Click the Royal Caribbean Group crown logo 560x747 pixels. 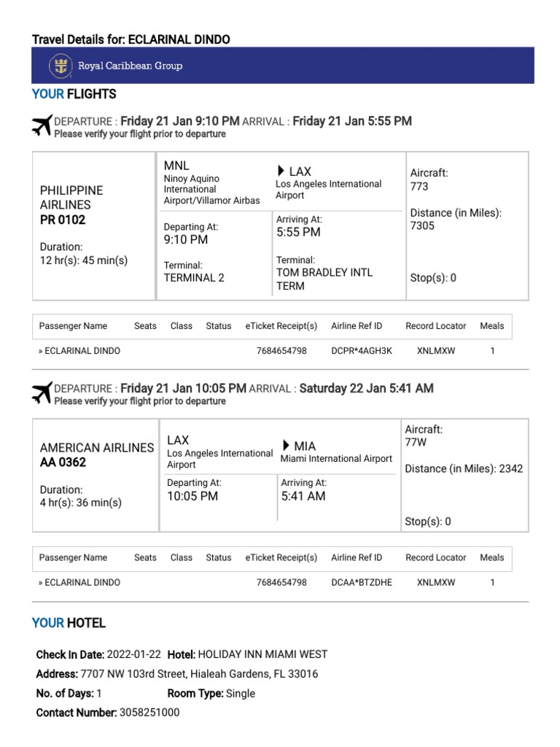point(61,66)
